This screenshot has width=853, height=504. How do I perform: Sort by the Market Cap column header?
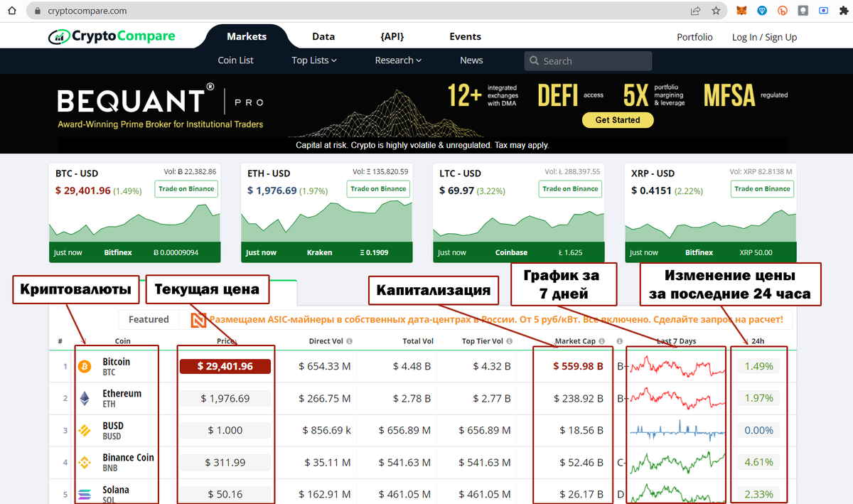575,341
